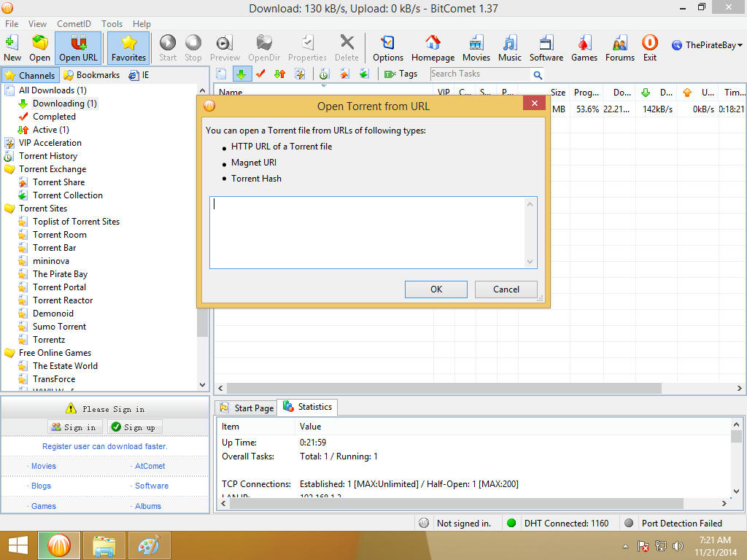
Task: Open the File menu
Action: pyautogui.click(x=12, y=24)
